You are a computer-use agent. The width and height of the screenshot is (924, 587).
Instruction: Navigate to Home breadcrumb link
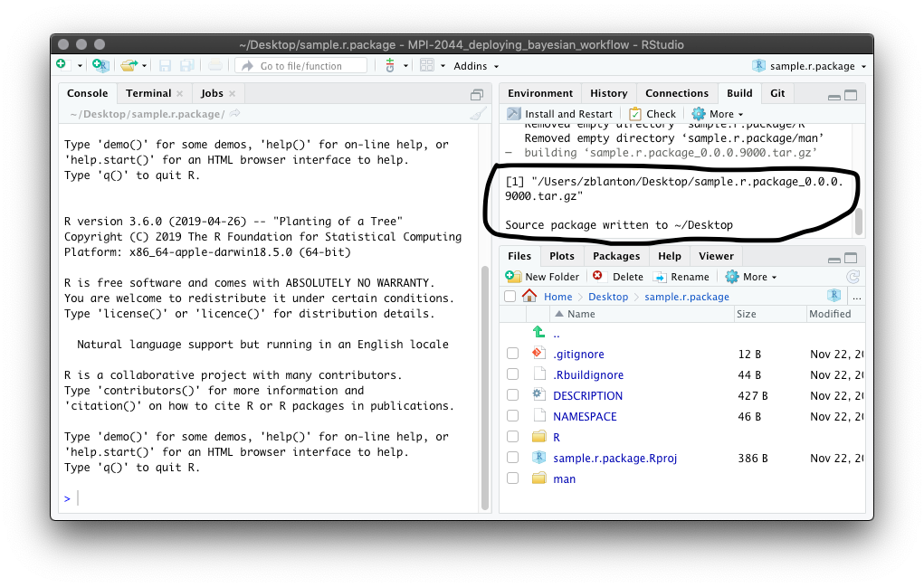pos(557,297)
